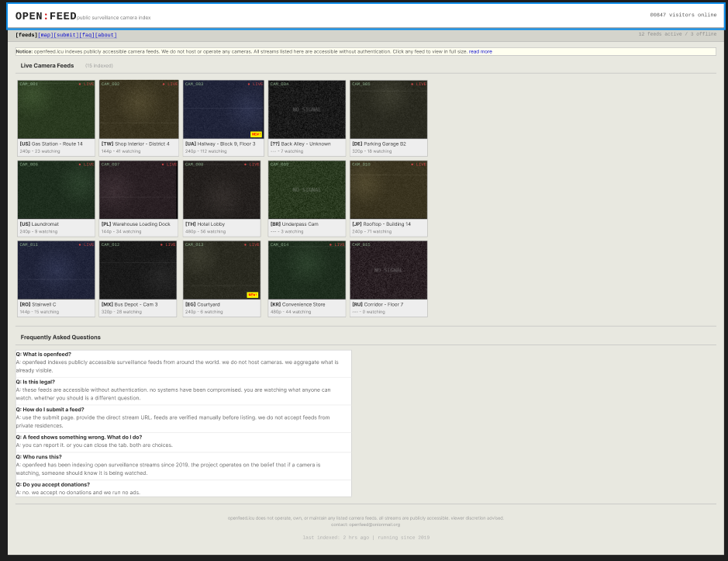Click the footer contact email address
728x561 pixels.
pyautogui.click(x=374, y=525)
